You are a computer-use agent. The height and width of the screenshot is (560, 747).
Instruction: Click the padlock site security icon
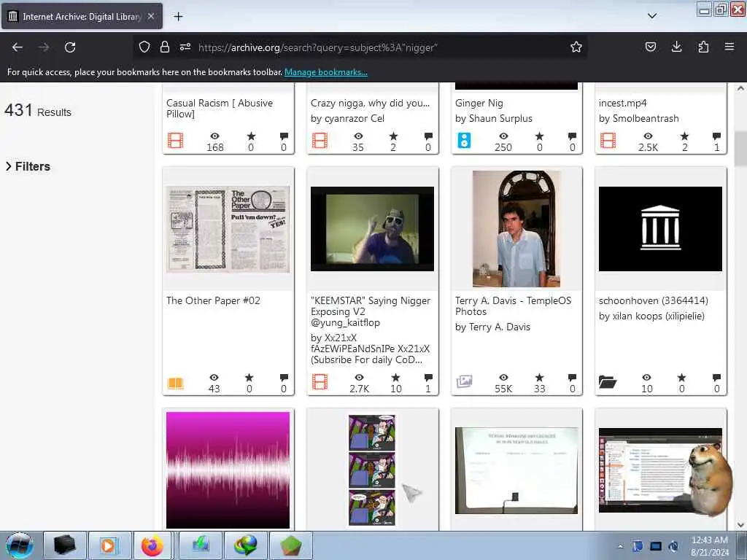point(164,47)
